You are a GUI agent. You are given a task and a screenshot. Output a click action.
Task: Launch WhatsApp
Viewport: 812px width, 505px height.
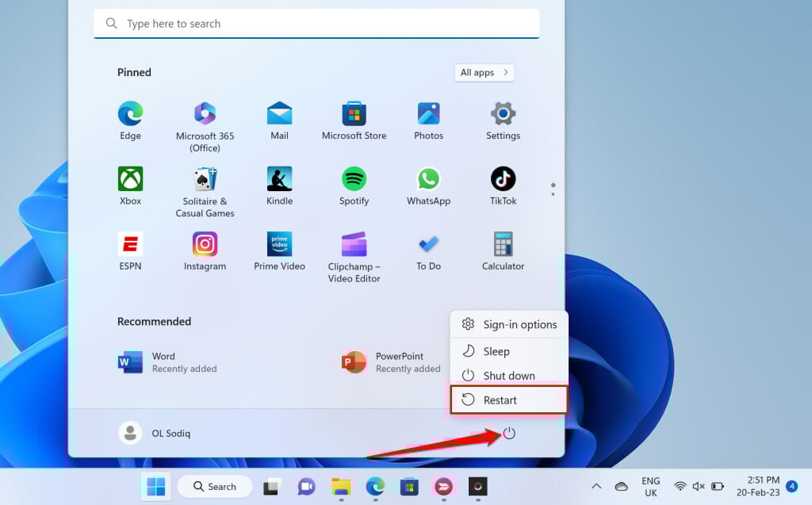click(x=428, y=186)
